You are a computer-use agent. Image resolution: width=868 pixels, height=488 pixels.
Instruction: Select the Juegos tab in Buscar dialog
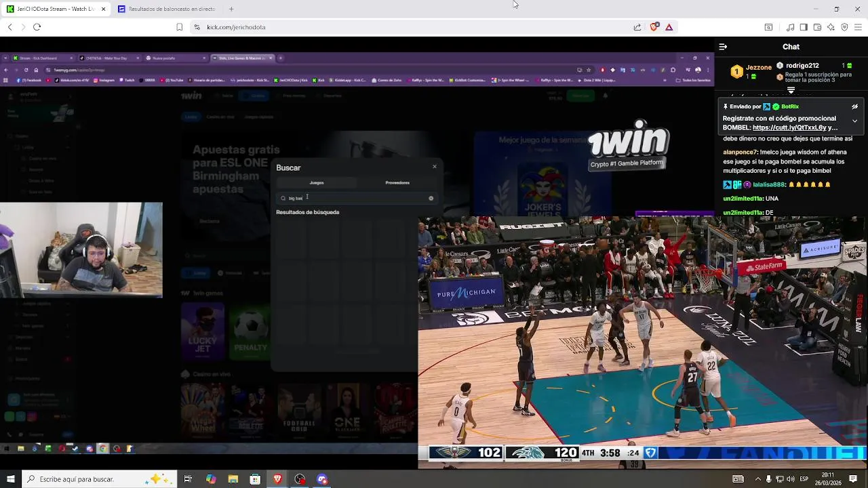[317, 182]
